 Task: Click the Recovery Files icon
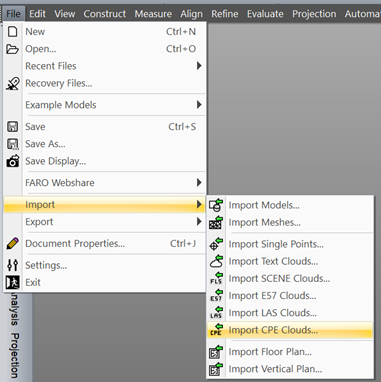coord(13,83)
